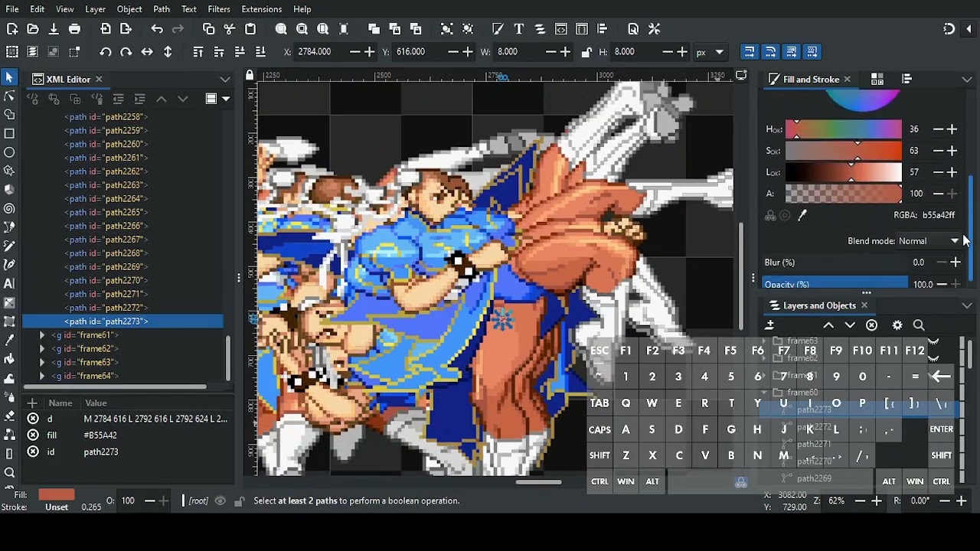Open the Fill and Stroke panel chevron

pos(967,80)
